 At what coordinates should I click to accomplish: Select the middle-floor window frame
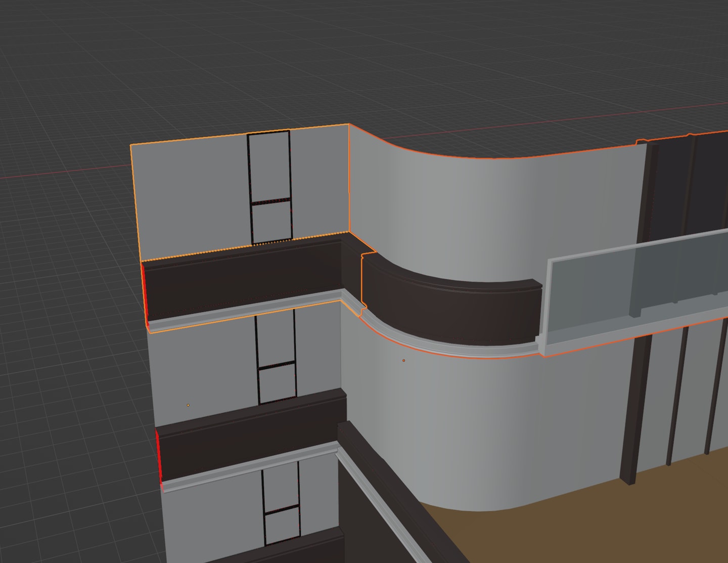point(275,357)
